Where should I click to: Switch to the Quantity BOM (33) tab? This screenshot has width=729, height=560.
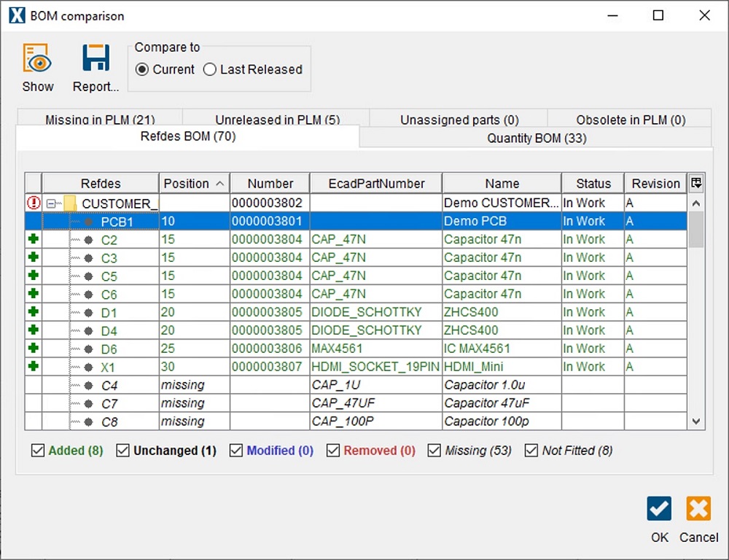536,138
